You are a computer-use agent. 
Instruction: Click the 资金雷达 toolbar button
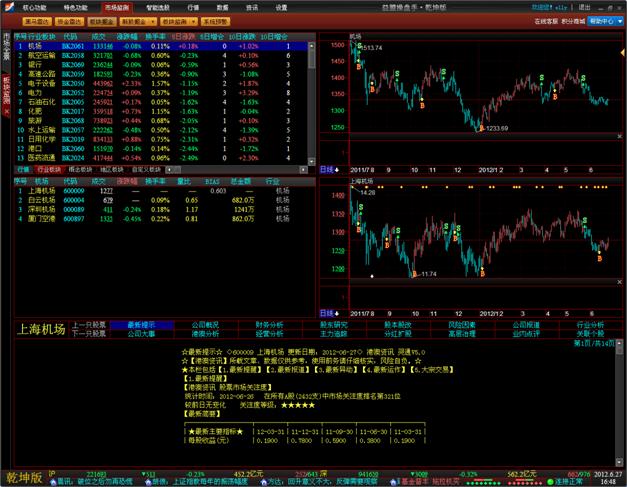click(x=69, y=22)
